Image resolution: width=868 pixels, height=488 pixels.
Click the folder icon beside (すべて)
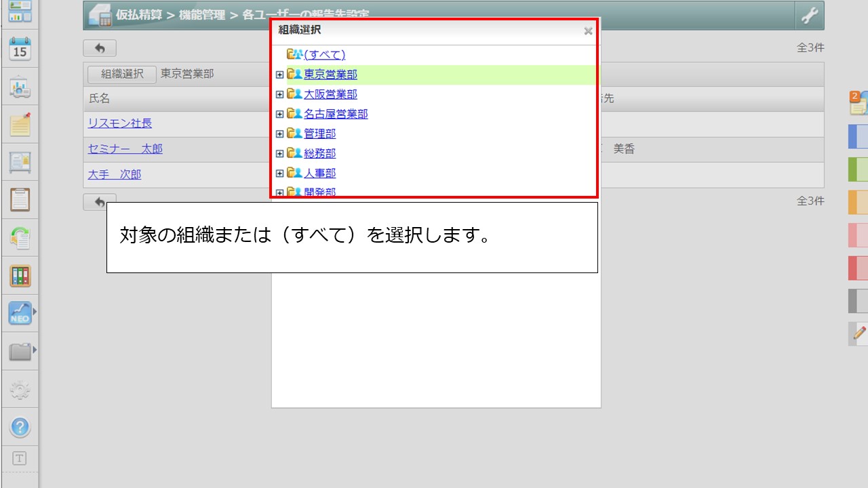294,54
